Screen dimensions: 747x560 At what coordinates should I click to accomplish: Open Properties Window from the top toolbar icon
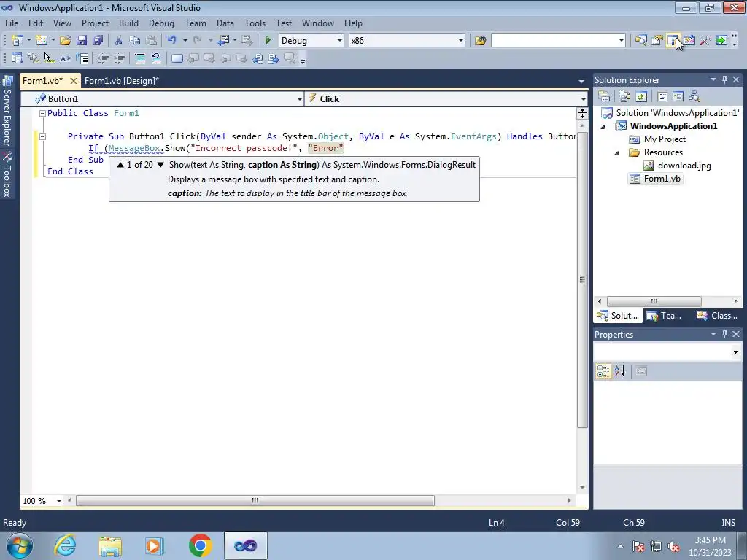657,41
